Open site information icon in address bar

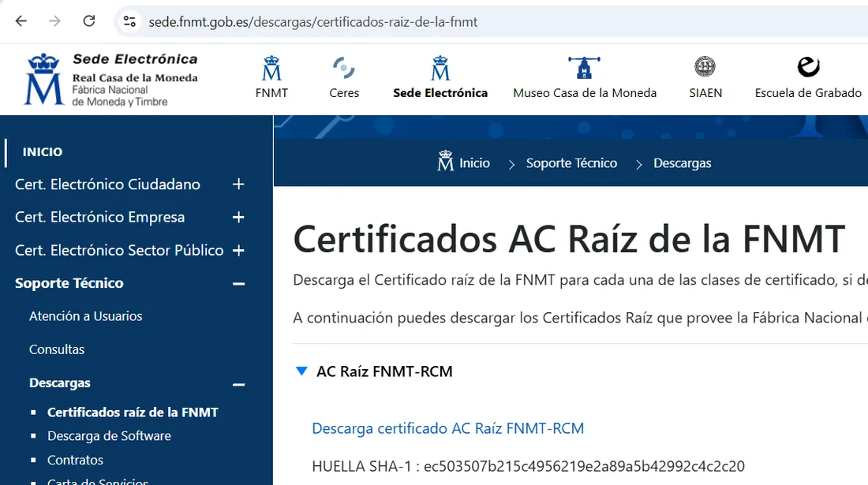129,21
